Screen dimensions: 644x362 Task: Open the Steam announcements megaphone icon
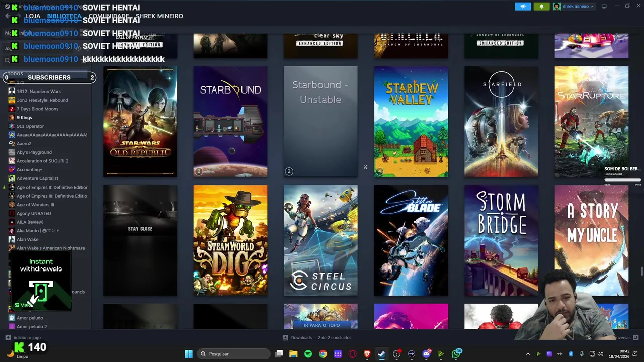click(x=523, y=7)
